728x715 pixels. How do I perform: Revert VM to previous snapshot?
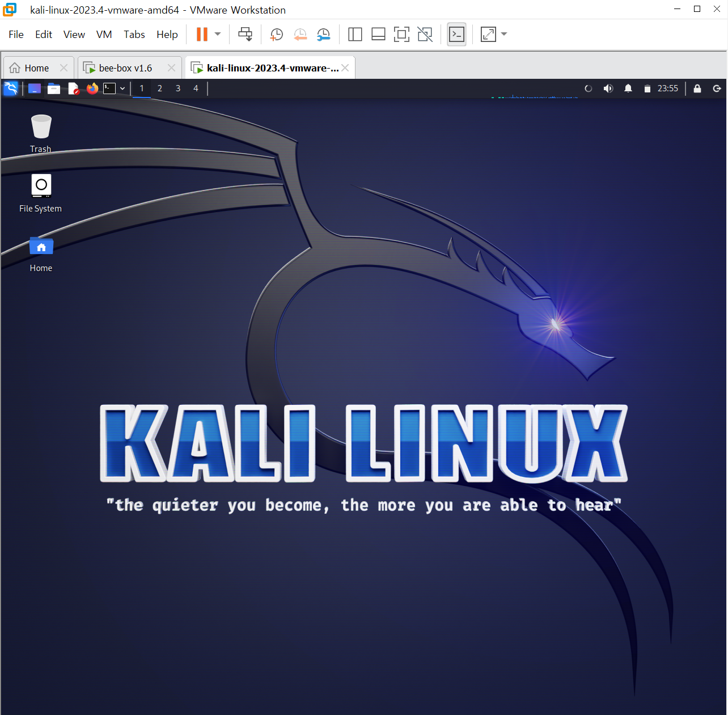click(300, 35)
